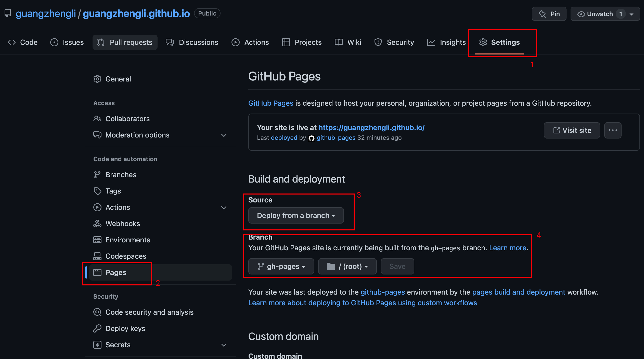Open the Deploy from a branch dropdown
The width and height of the screenshot is (644, 359).
tap(296, 215)
